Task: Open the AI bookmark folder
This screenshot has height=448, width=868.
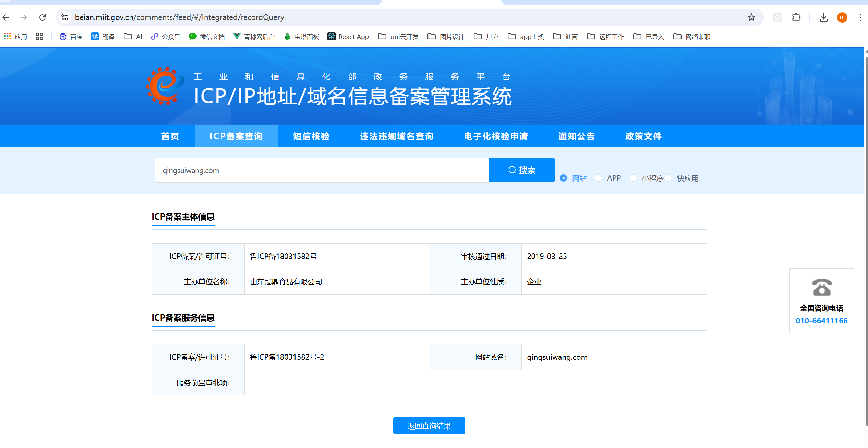Action: point(133,37)
